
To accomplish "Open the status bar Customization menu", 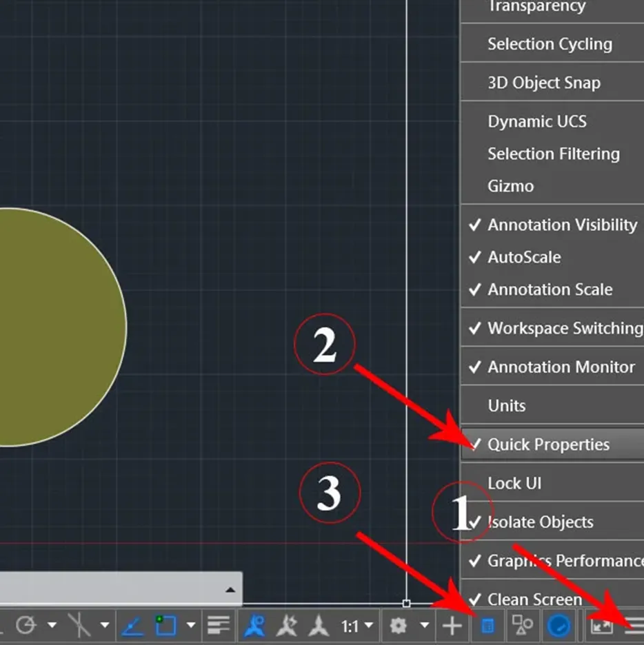I will pos(634,626).
